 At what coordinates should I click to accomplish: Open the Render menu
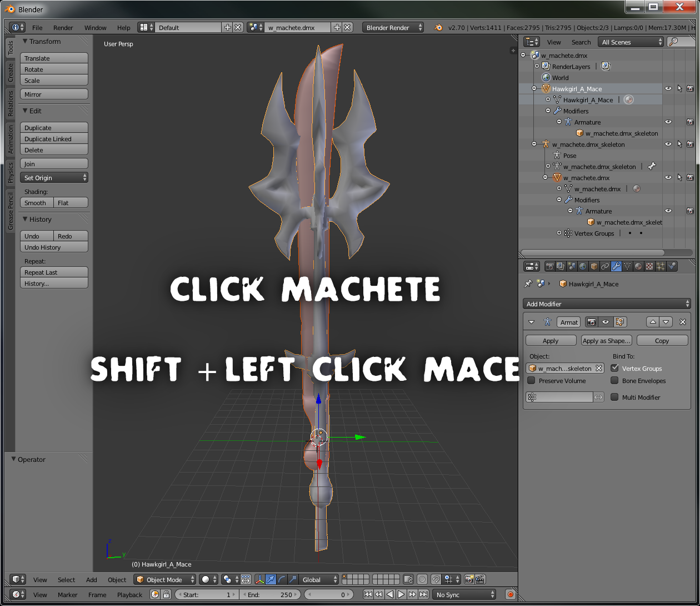coord(63,27)
